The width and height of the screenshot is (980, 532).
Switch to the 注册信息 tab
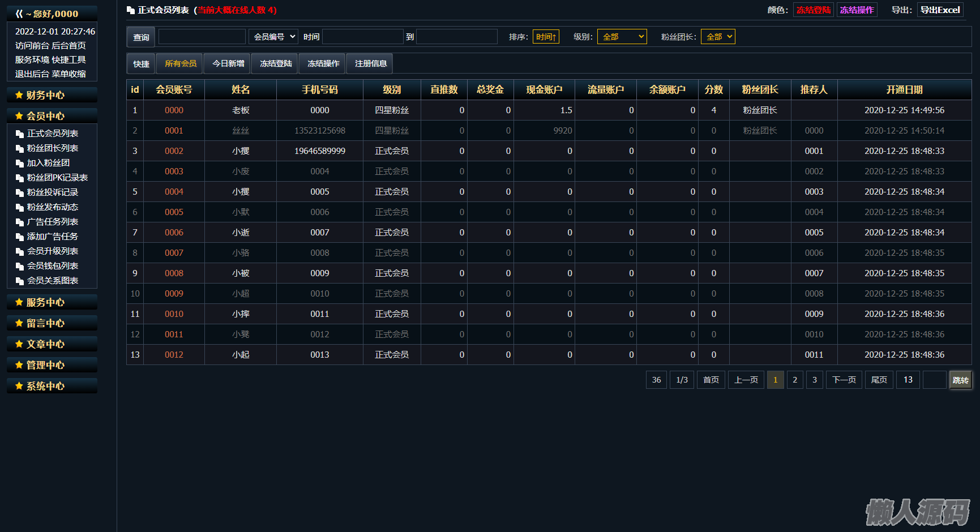tap(371, 63)
